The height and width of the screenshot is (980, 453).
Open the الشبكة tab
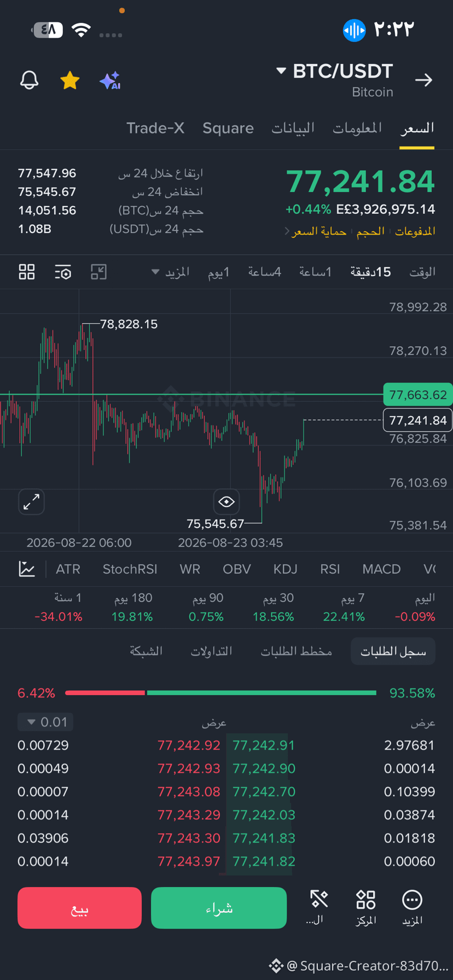coord(146,651)
